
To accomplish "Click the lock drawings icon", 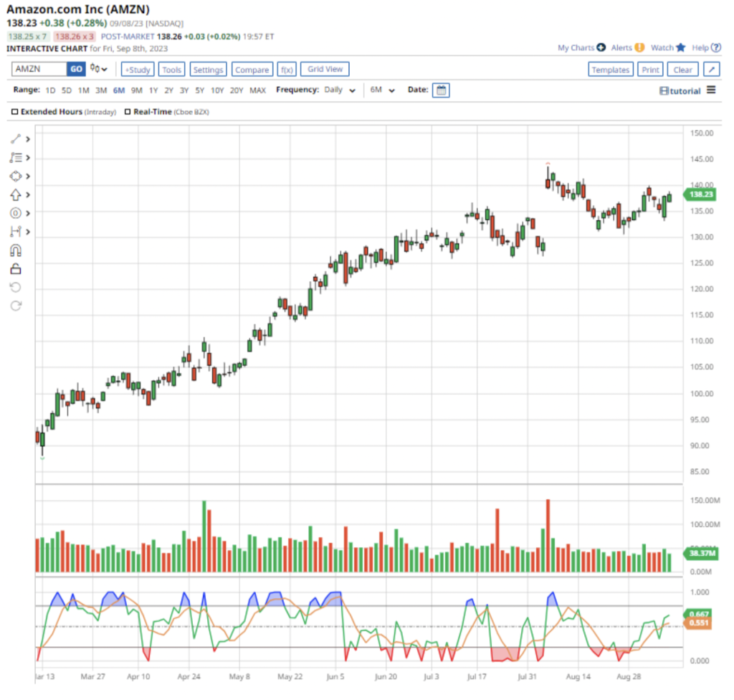I will 16,268.
